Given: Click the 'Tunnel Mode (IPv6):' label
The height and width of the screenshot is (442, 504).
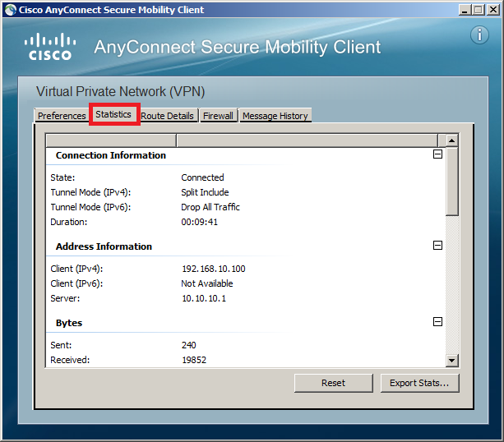Looking at the screenshot, I should click(90, 207).
